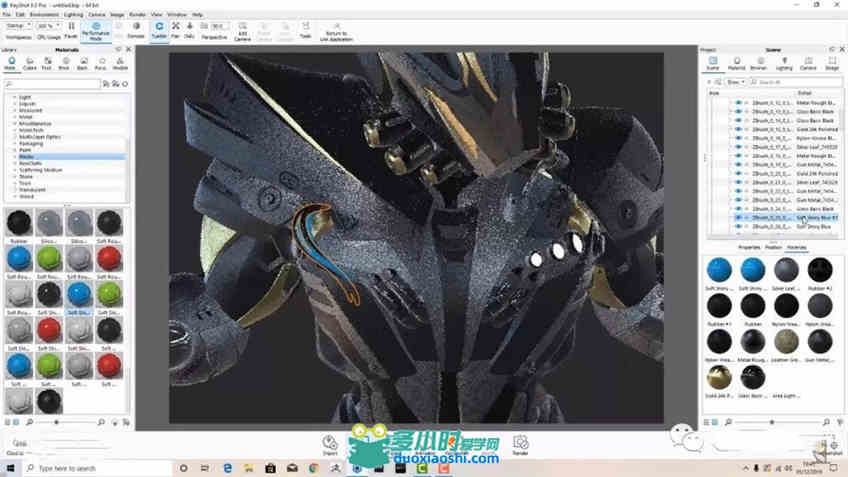Expand the Paint material folder
848x477 pixels.
(x=15, y=150)
